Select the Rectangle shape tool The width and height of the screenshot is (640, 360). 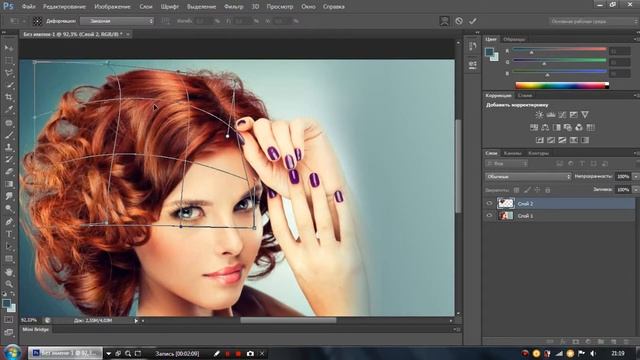(x=9, y=259)
